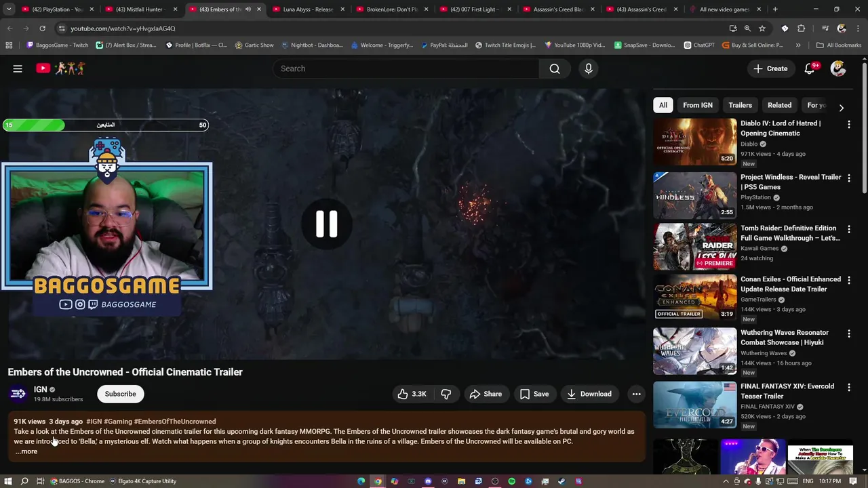Open options for Conan Exiles video
Image resolution: width=868 pixels, height=488 pixels.
click(848, 281)
